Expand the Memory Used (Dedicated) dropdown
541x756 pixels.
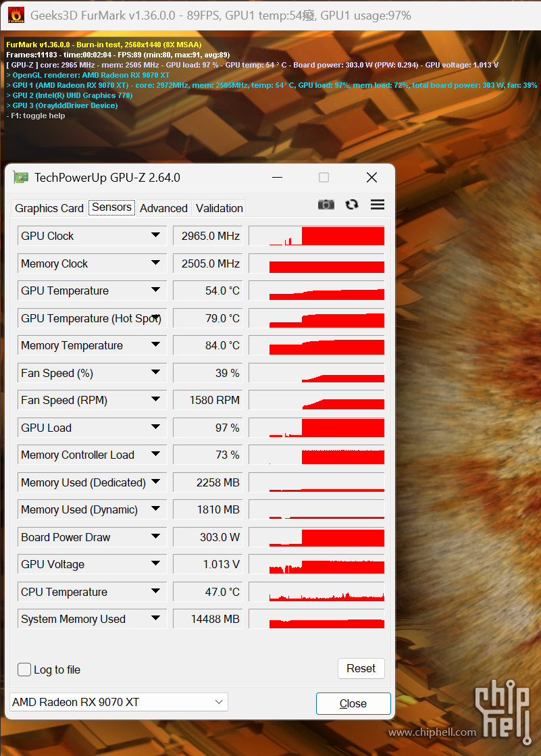click(x=155, y=482)
